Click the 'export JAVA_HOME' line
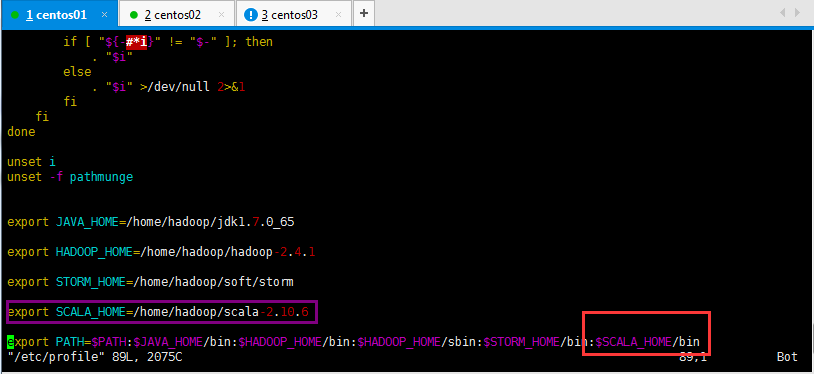Viewport: 814px width, 374px height. point(151,222)
